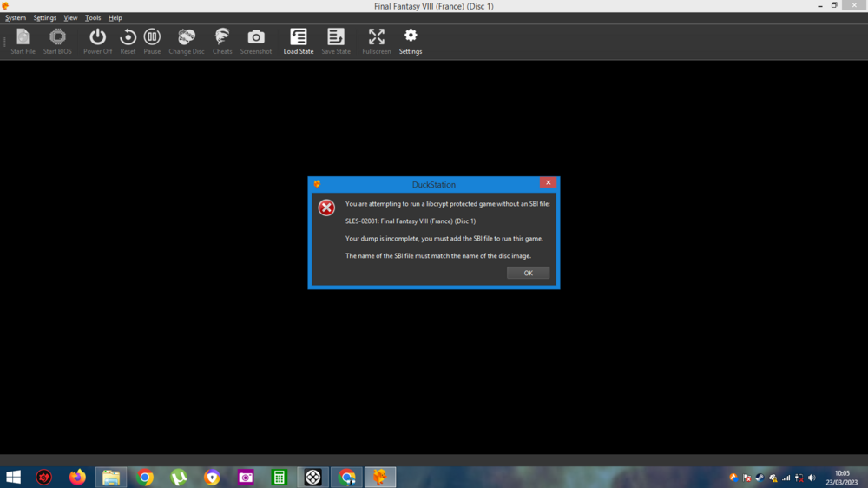Viewport: 868px width, 488px height.
Task: Open the Windows Start menu
Action: click(14, 477)
